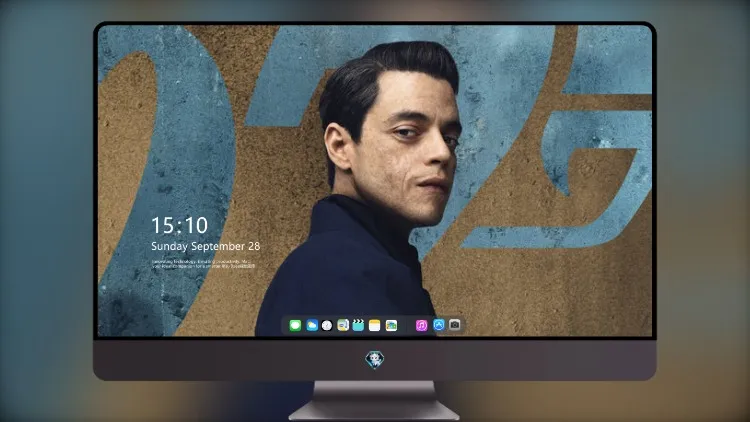
Task: Open the Weather app in dock
Action: 312,326
